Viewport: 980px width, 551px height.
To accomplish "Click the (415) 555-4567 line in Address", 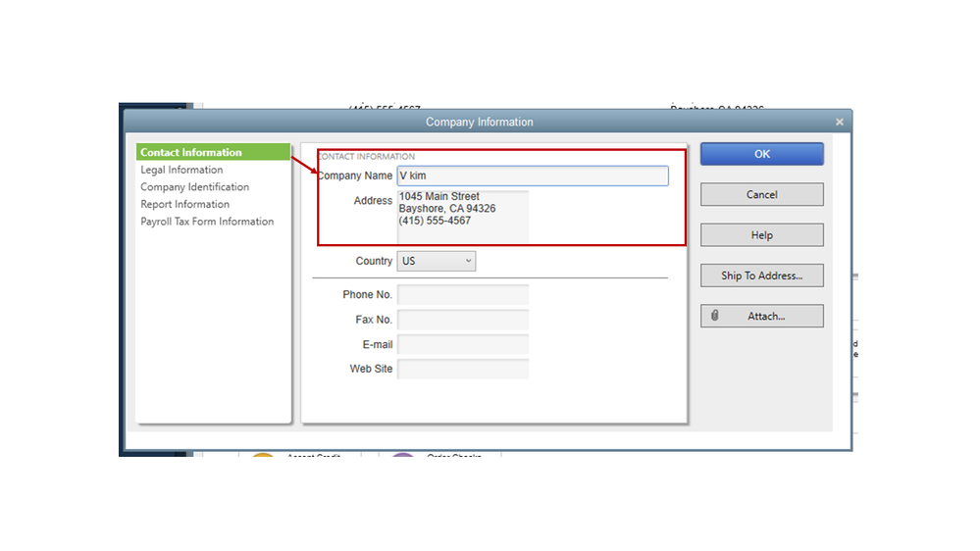I will 435,221.
